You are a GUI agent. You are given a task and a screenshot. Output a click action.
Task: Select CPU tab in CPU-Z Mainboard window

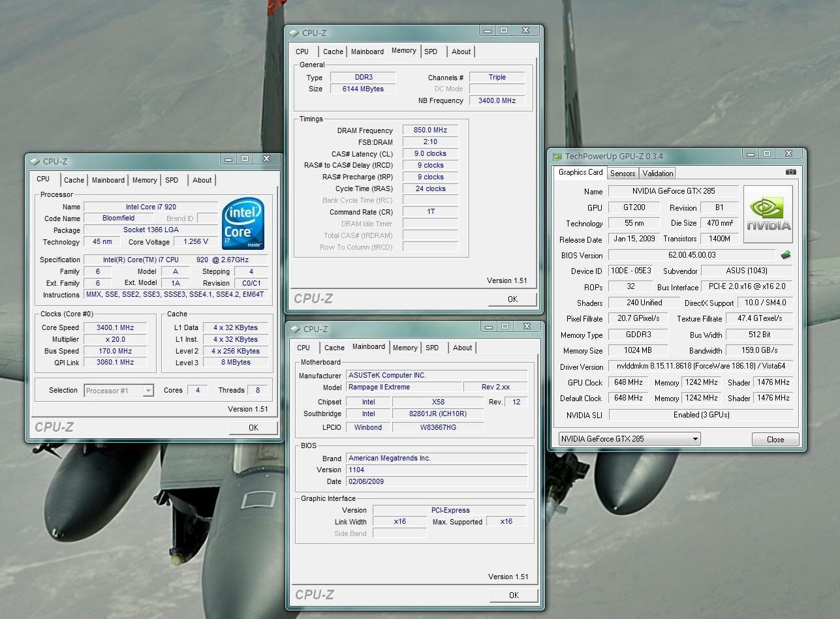pyautogui.click(x=303, y=348)
